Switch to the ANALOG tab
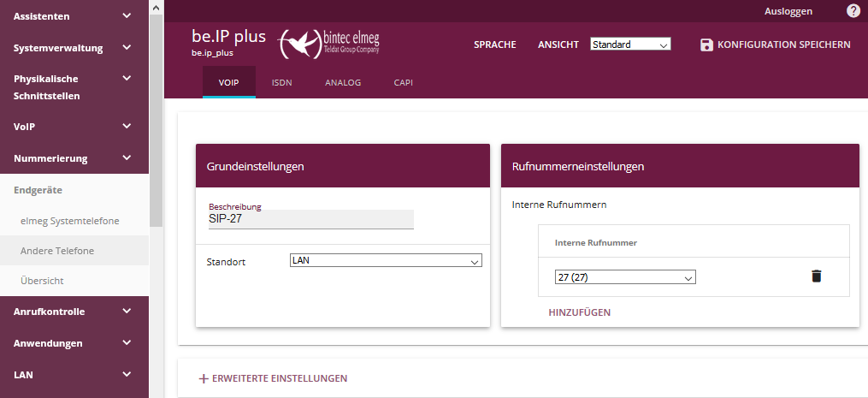Image resolution: width=868 pixels, height=398 pixels. click(x=343, y=83)
